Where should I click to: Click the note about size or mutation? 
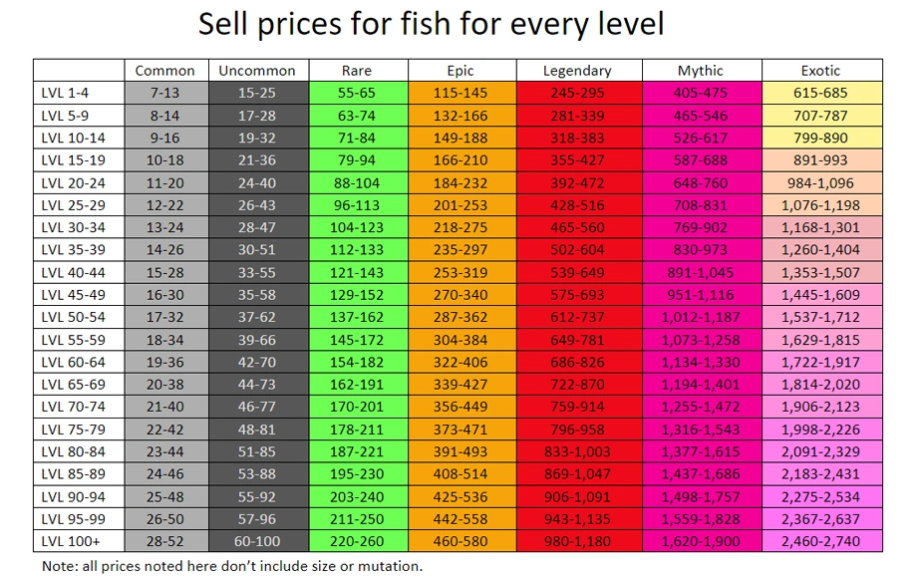pos(231,565)
